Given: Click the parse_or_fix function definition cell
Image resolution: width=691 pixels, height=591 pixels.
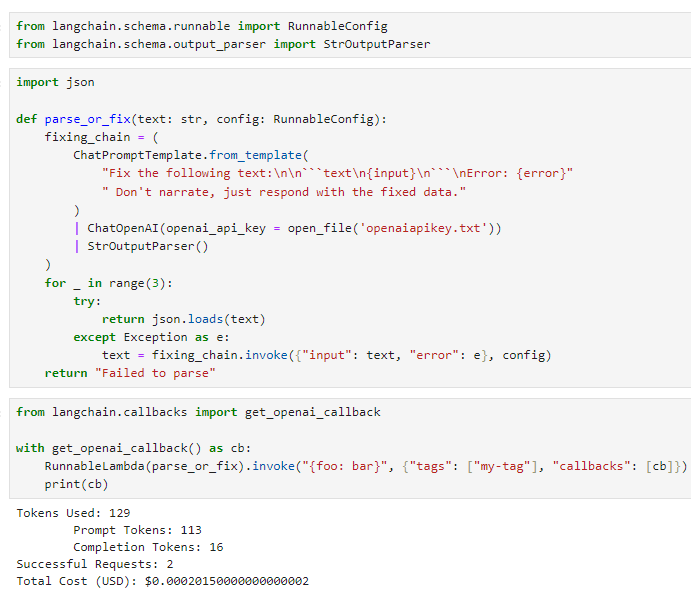Looking at the screenshot, I should 350,228.
